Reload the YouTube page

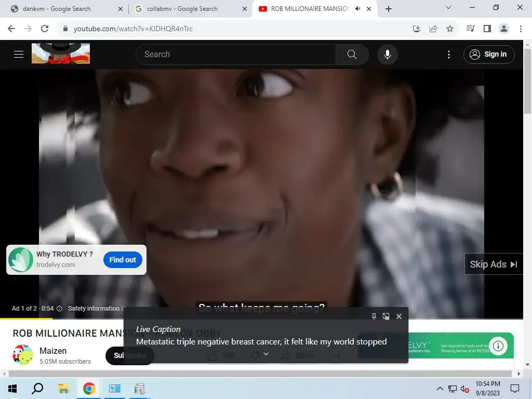[45, 29]
